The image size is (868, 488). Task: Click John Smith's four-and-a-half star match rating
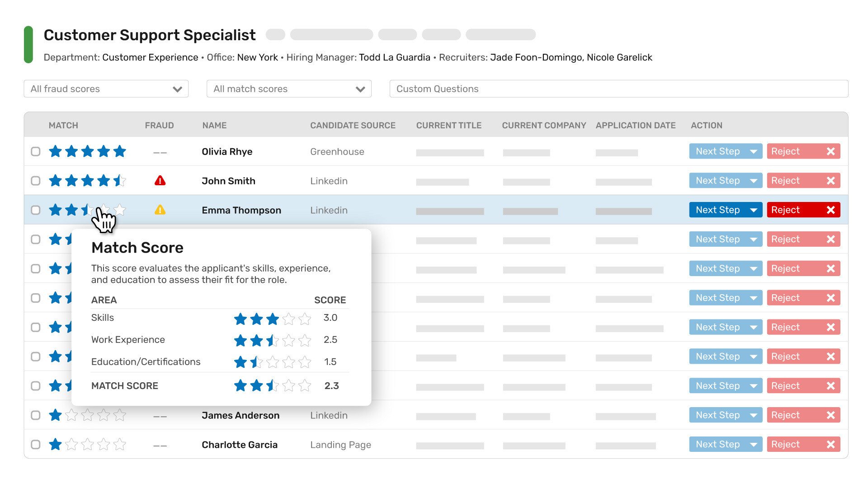click(87, 181)
